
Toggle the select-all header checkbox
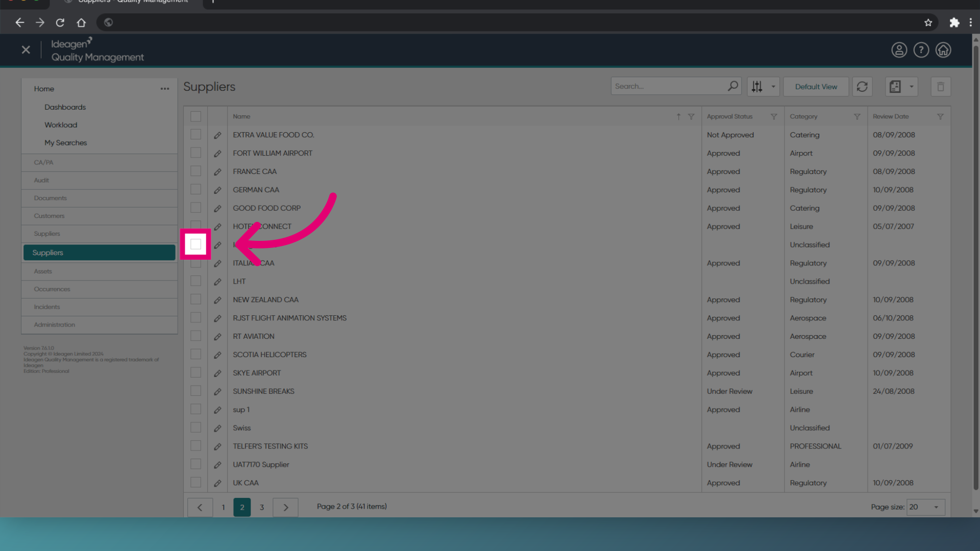click(x=195, y=116)
